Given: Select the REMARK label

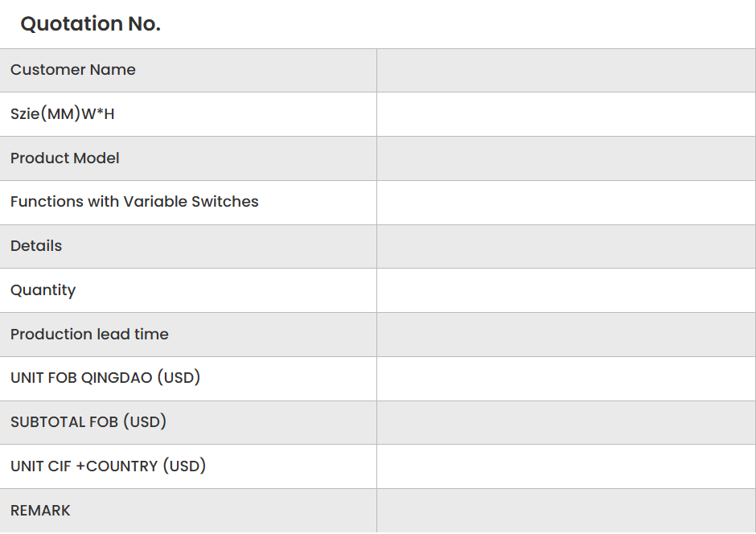Looking at the screenshot, I should (x=40, y=511).
